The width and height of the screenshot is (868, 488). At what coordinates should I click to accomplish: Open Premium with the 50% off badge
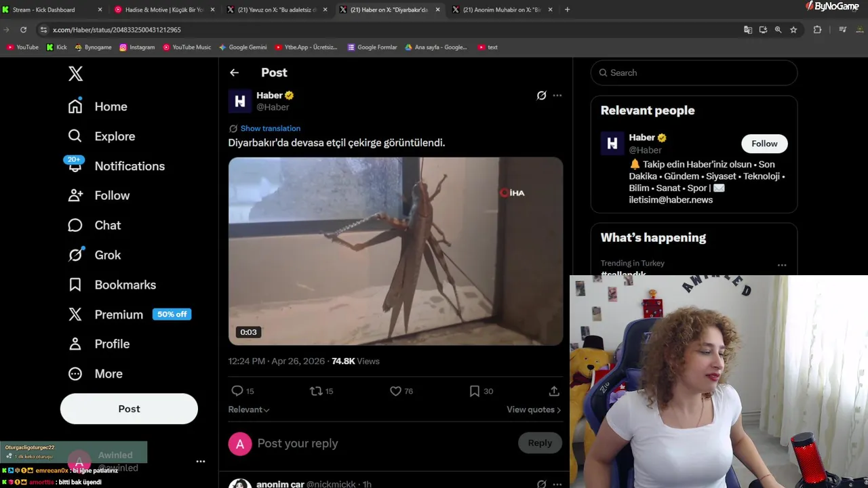tap(129, 314)
